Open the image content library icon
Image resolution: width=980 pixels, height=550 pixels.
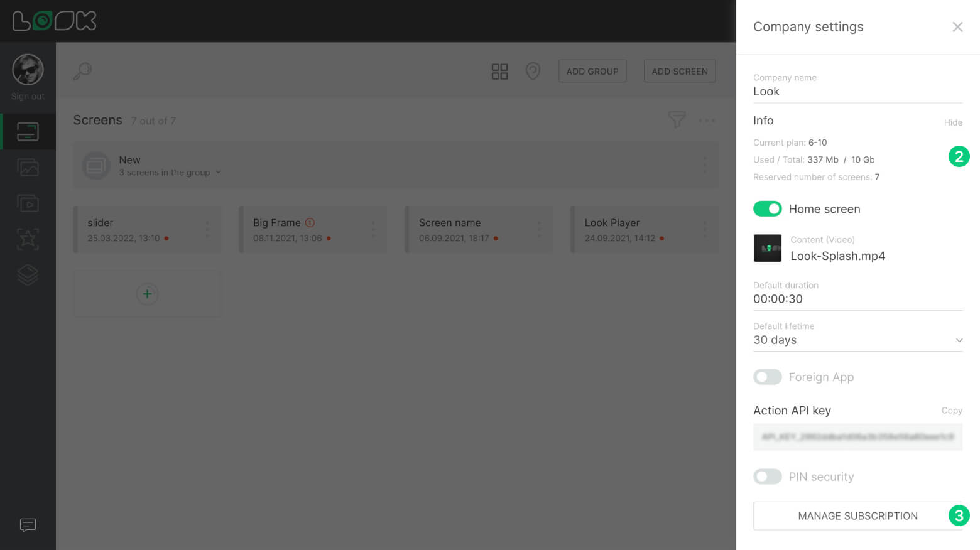pos(28,168)
